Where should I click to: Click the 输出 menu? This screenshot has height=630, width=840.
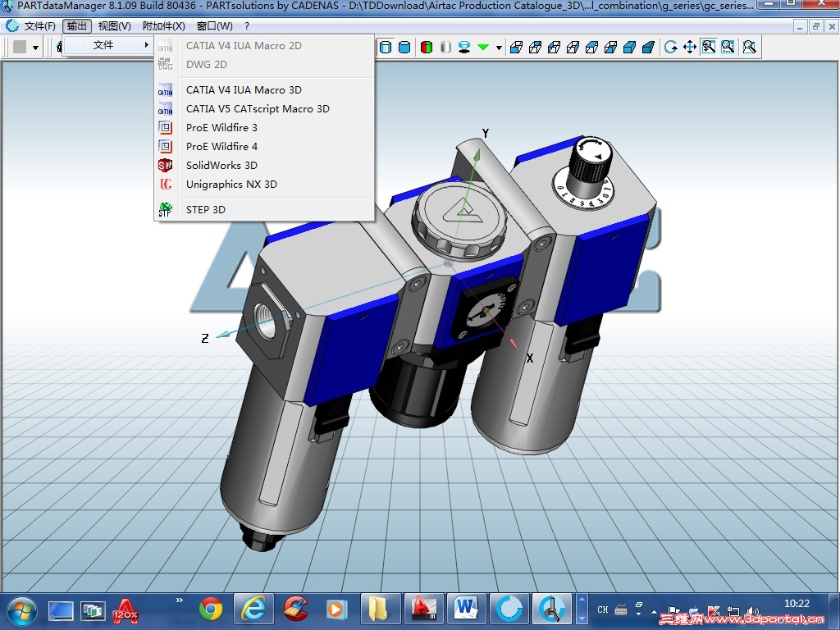(x=77, y=25)
